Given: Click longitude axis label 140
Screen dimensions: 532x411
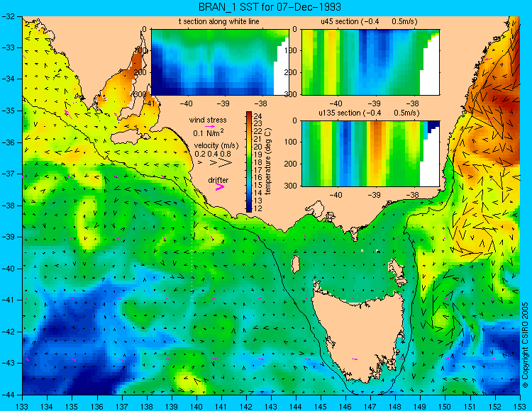Looking at the screenshot, I should (x=196, y=406).
